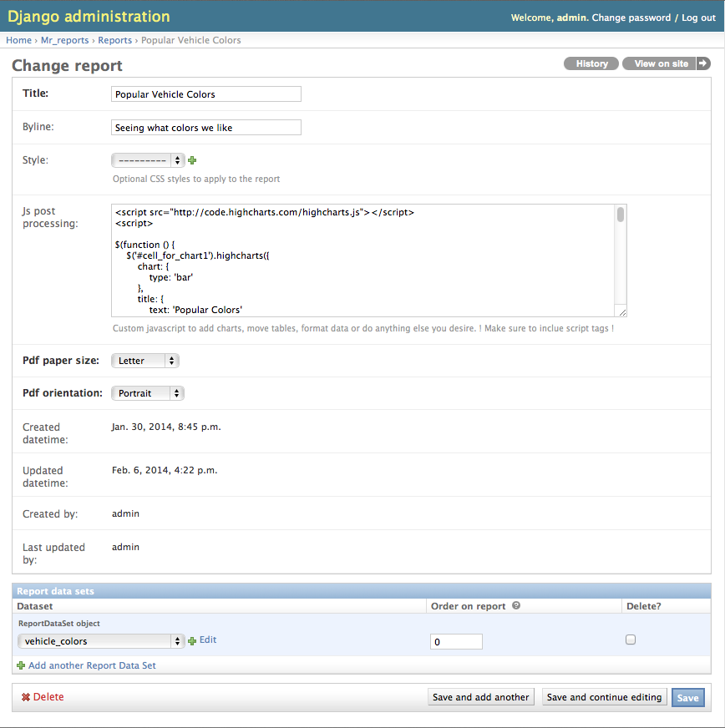Screen dimensions: 725x728
Task: Click textarea resize handle corner
Action: [622, 312]
